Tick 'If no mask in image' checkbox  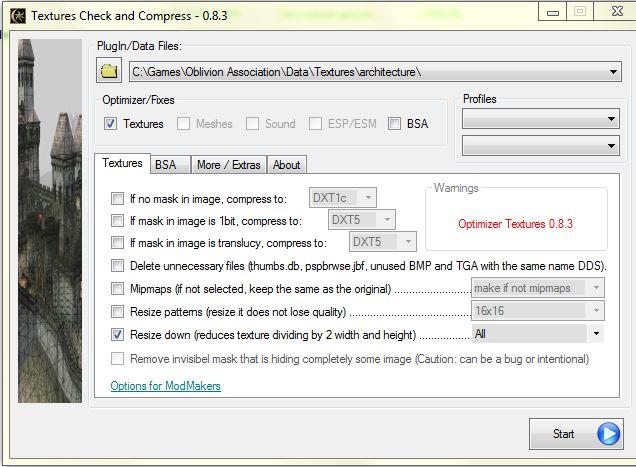[x=118, y=198]
